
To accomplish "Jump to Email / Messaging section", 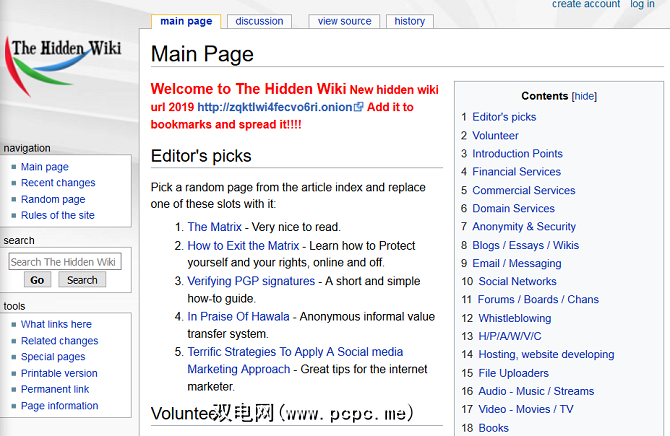I will click(x=517, y=263).
